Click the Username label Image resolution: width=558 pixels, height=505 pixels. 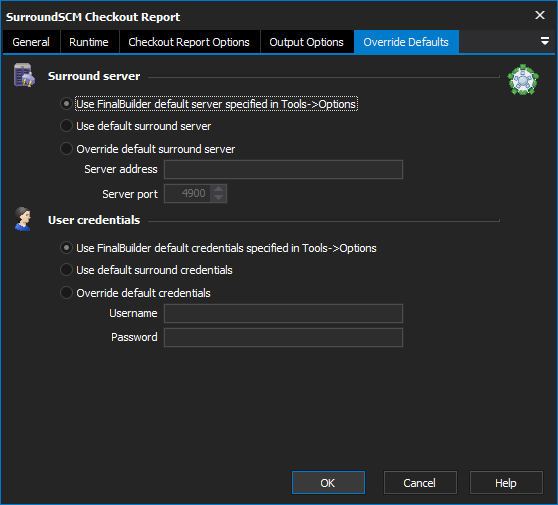(133, 313)
